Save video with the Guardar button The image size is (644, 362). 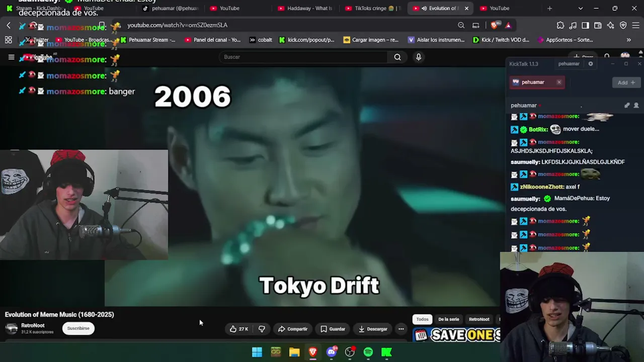click(333, 329)
